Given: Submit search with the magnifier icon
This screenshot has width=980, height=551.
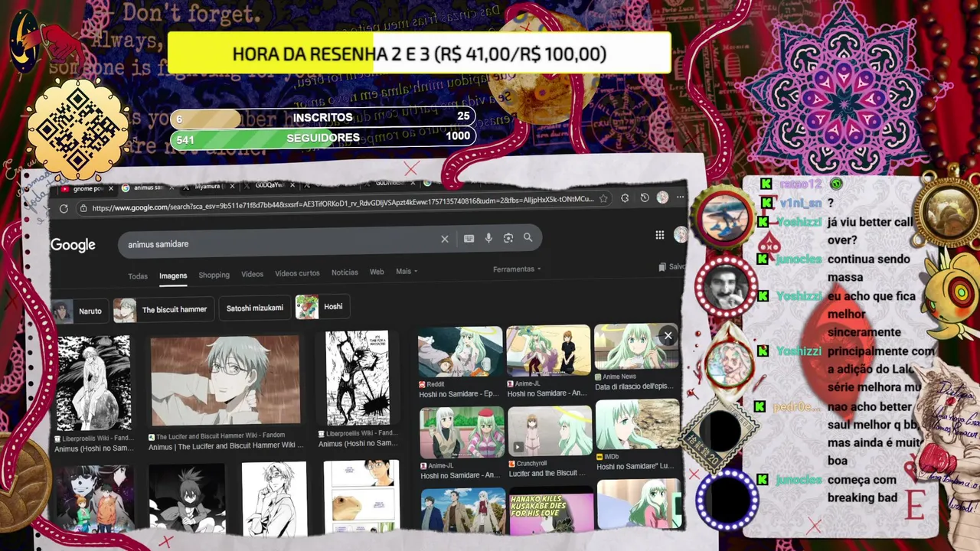Looking at the screenshot, I should (x=528, y=237).
